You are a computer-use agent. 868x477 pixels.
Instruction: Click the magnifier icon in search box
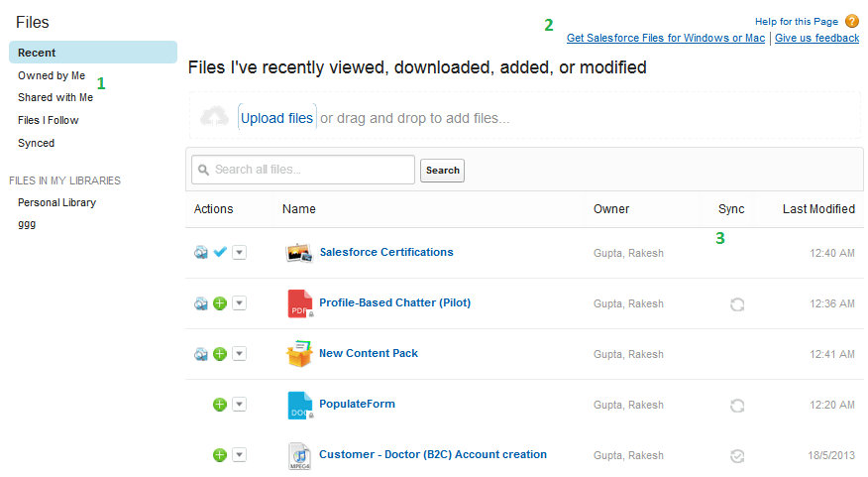[x=204, y=170]
